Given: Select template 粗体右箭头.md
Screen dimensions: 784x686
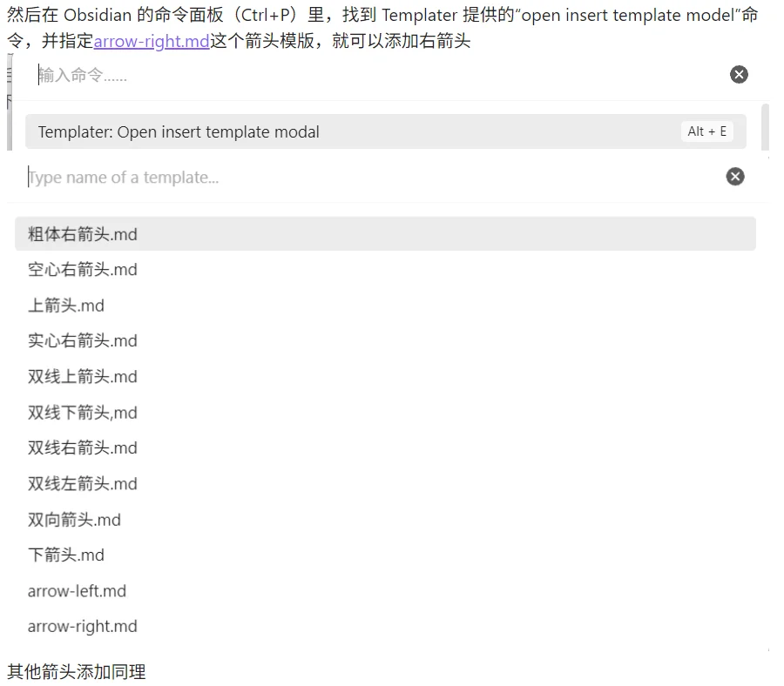Looking at the screenshot, I should pos(385,234).
